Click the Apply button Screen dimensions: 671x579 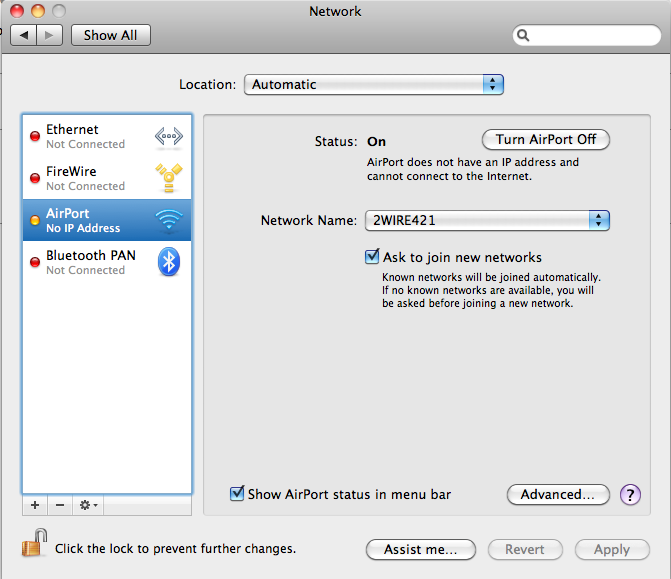(x=612, y=549)
